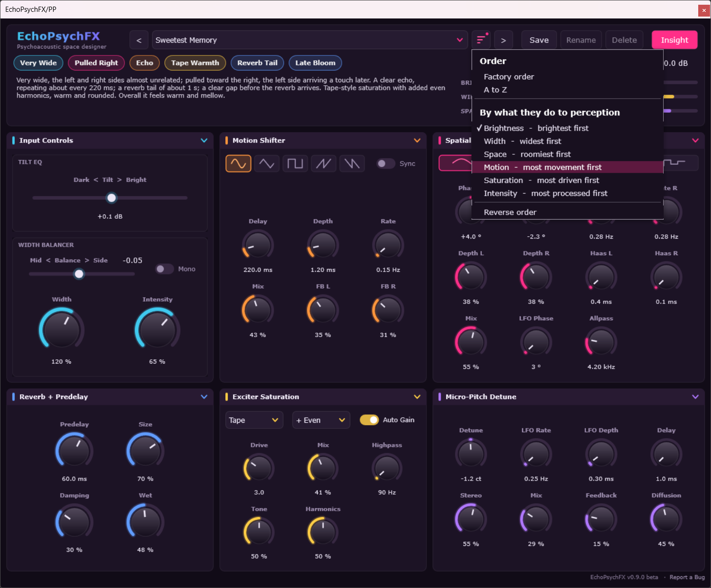Click the Reverb Size knob

coord(145,451)
